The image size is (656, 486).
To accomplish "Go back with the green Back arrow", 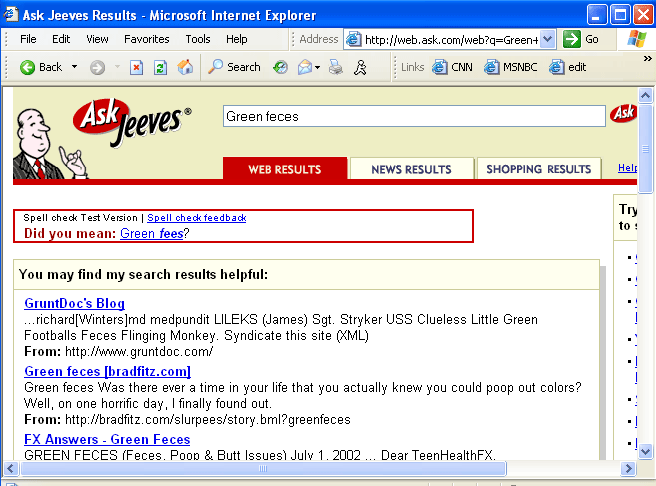I will [x=41, y=67].
